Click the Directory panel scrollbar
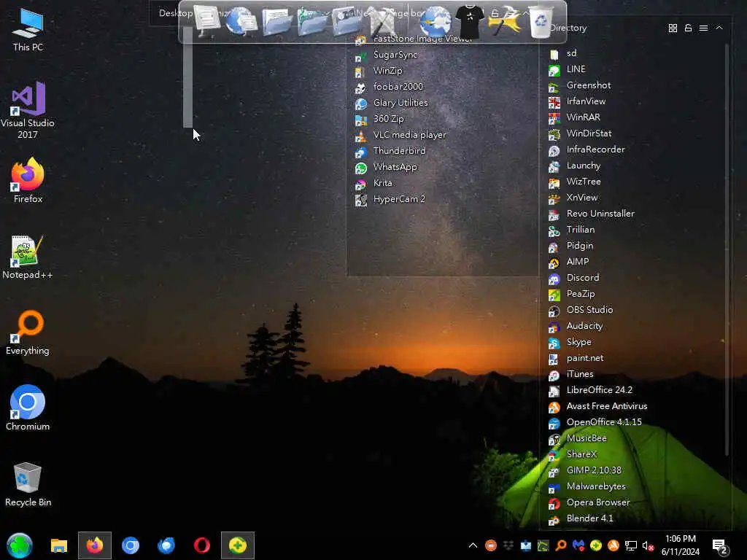Image resolution: width=747 pixels, height=560 pixels. point(727,250)
